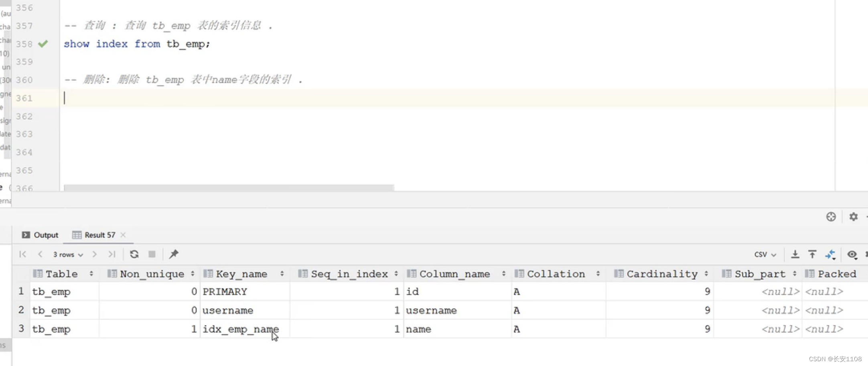
Task: Click the green checkmark on line 358
Action: point(43,44)
